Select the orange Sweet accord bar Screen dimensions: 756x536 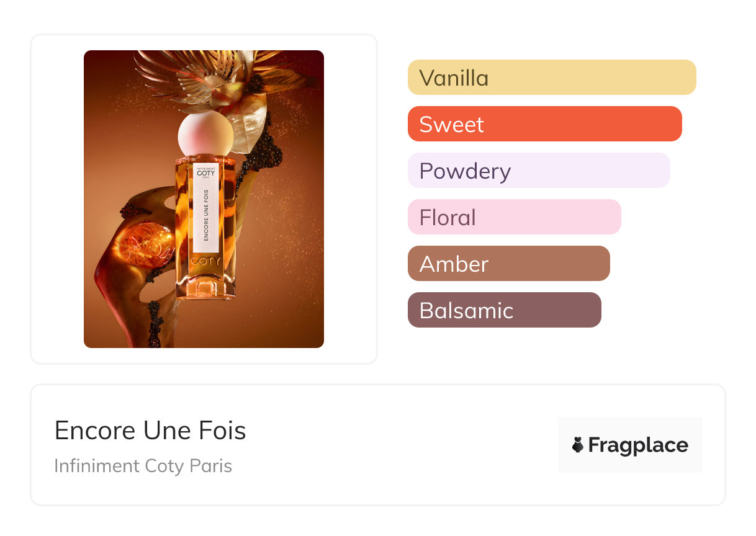click(x=544, y=124)
